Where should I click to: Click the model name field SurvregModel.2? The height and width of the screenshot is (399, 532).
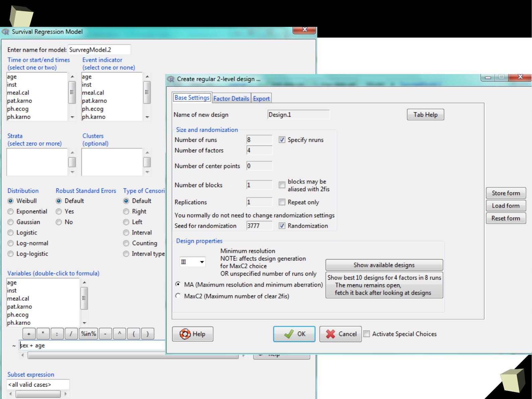(x=99, y=50)
